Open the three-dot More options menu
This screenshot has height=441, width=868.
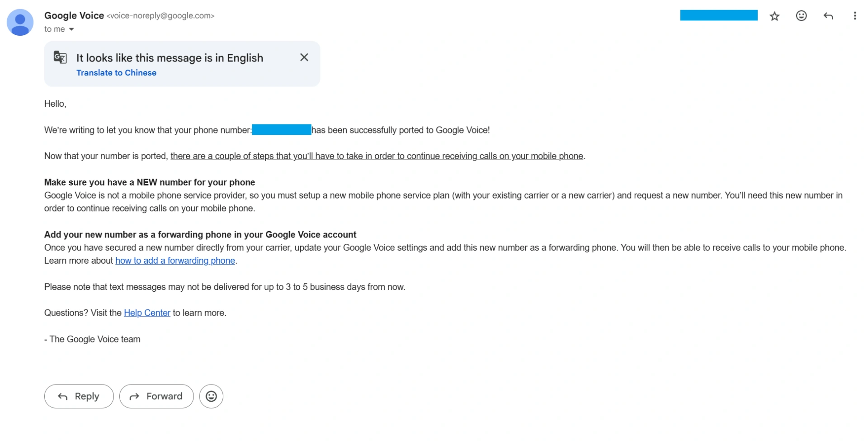854,16
